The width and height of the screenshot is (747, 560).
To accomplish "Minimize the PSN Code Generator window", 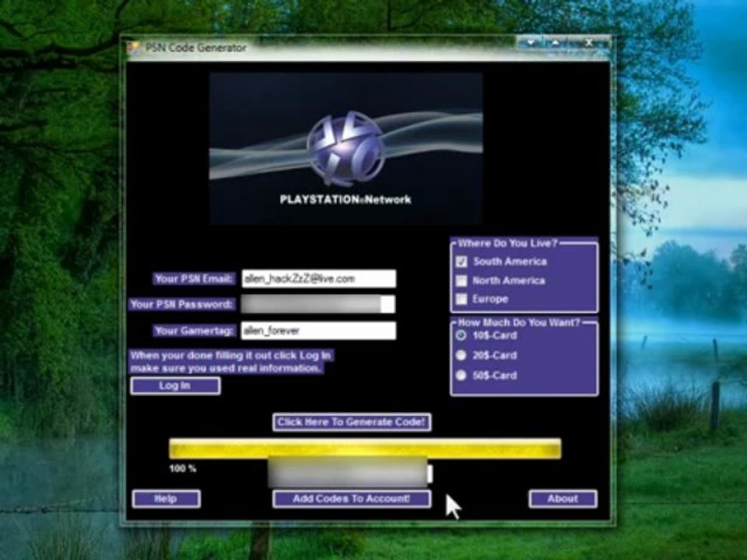I will (531, 43).
